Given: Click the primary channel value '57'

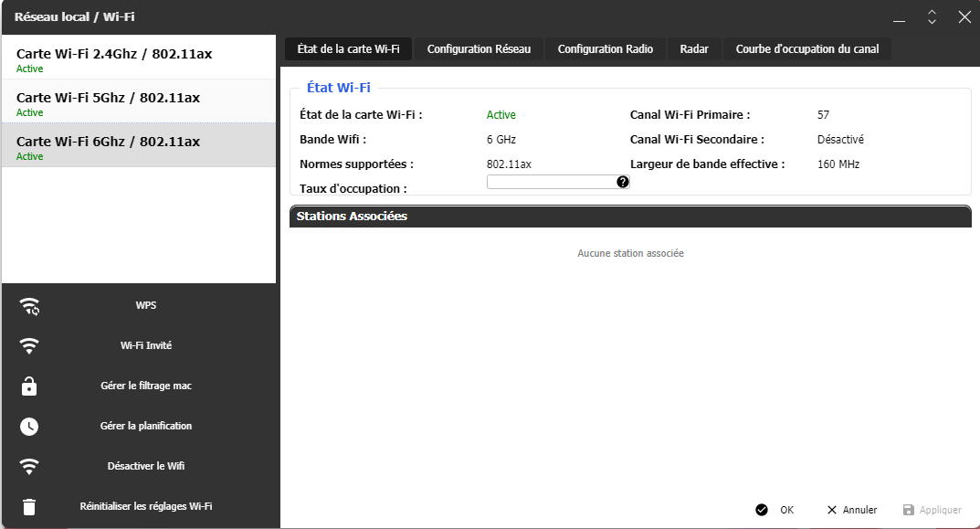Looking at the screenshot, I should tap(823, 115).
